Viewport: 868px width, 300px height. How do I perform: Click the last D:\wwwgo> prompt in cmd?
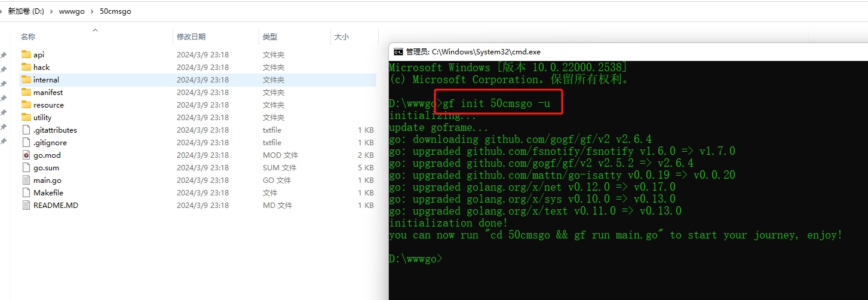(x=416, y=259)
